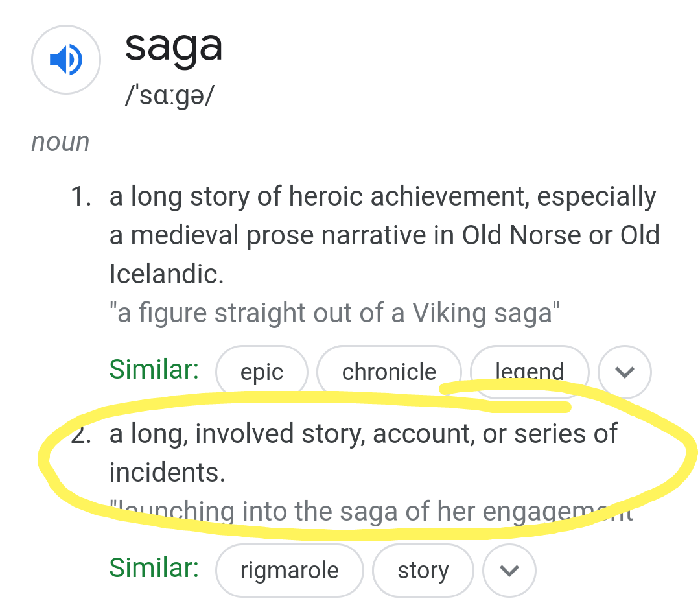Choose the 'legend' synonym chip
Viewport: 700px width, 614px height.
coord(530,372)
